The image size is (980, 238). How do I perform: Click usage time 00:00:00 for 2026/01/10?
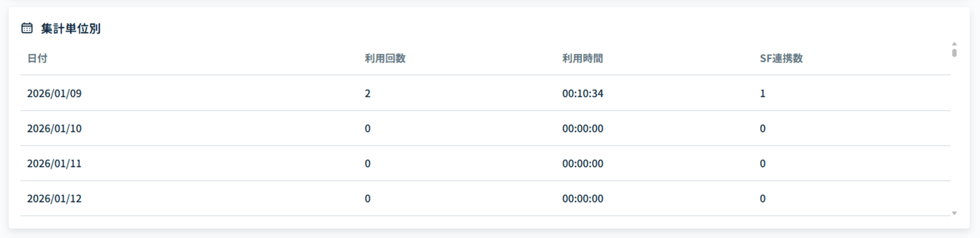(583, 129)
